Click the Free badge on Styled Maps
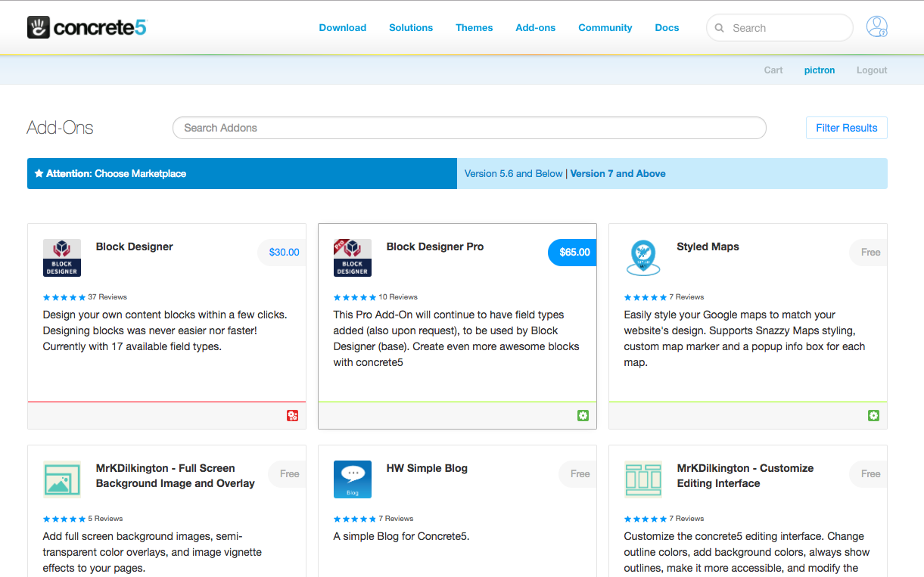 click(x=869, y=253)
